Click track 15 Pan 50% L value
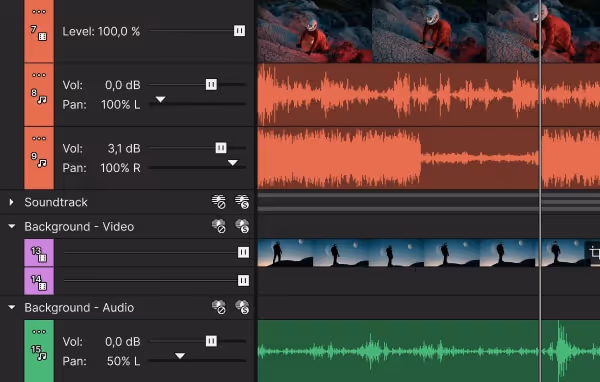The width and height of the screenshot is (600, 382). pyautogui.click(x=123, y=361)
